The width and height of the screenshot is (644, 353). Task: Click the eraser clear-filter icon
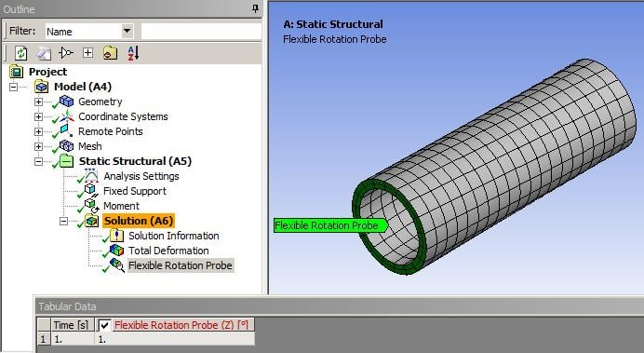44,53
